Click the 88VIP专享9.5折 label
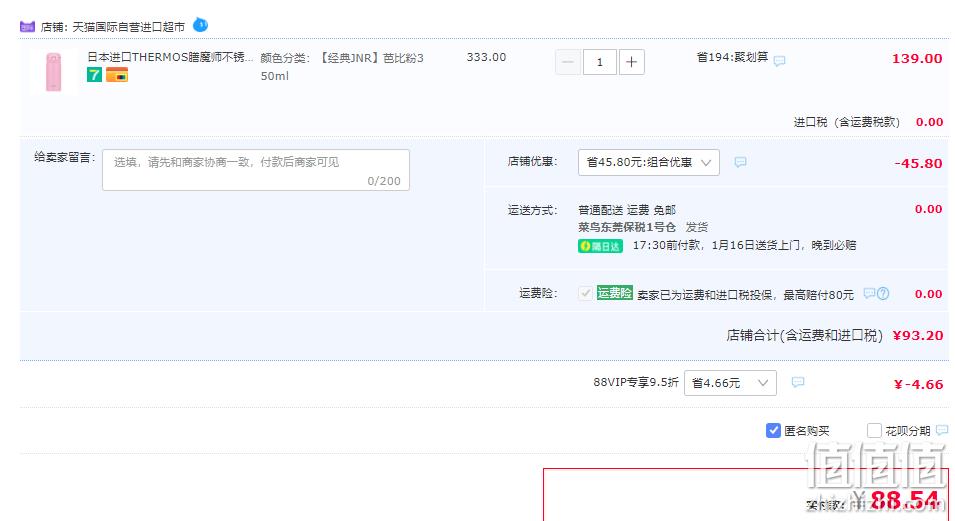Image resolution: width=955 pixels, height=521 pixels. tap(636, 382)
